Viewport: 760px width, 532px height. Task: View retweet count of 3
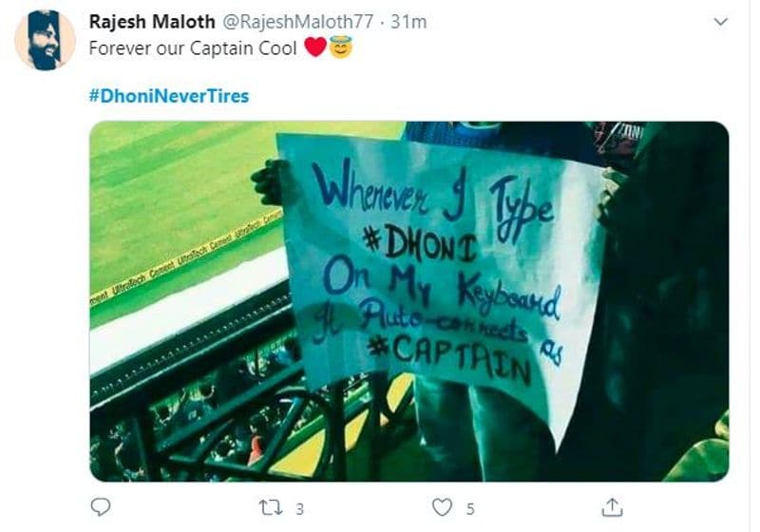click(299, 509)
